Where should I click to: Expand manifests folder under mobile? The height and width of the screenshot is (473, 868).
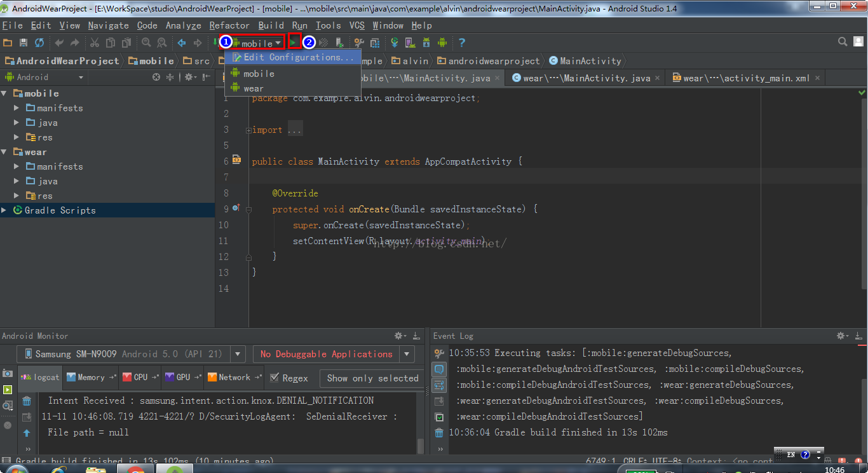17,108
